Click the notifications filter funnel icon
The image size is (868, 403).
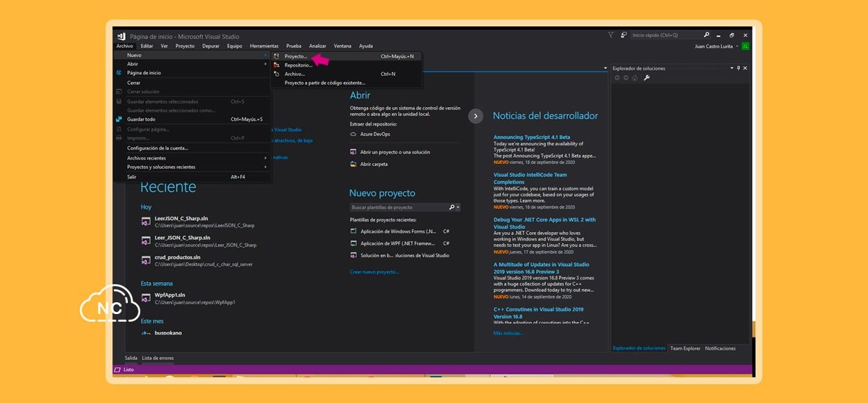click(610, 35)
